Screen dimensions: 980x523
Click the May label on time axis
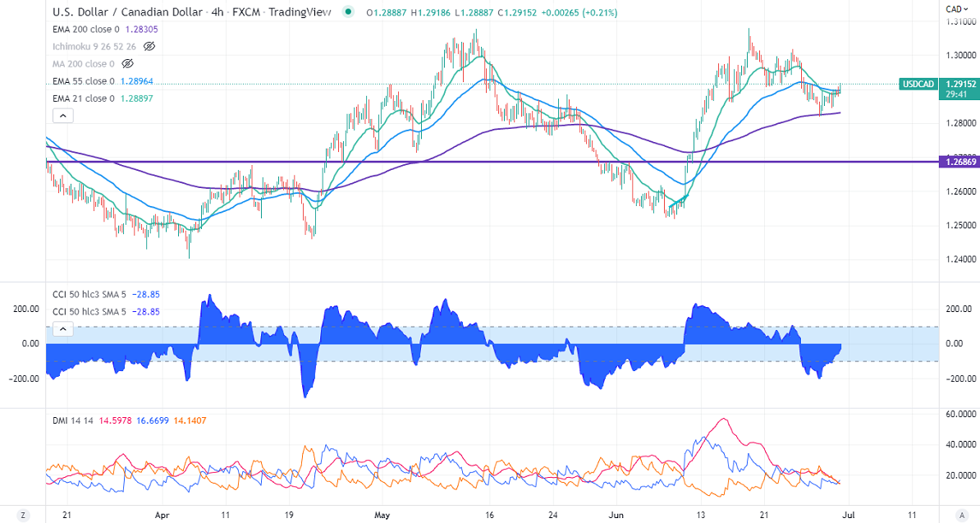click(x=382, y=516)
